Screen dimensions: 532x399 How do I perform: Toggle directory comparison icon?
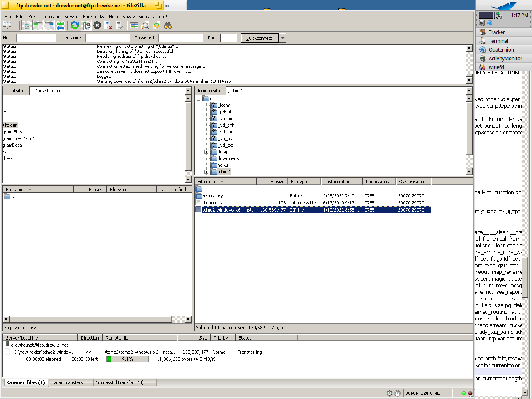click(145, 25)
